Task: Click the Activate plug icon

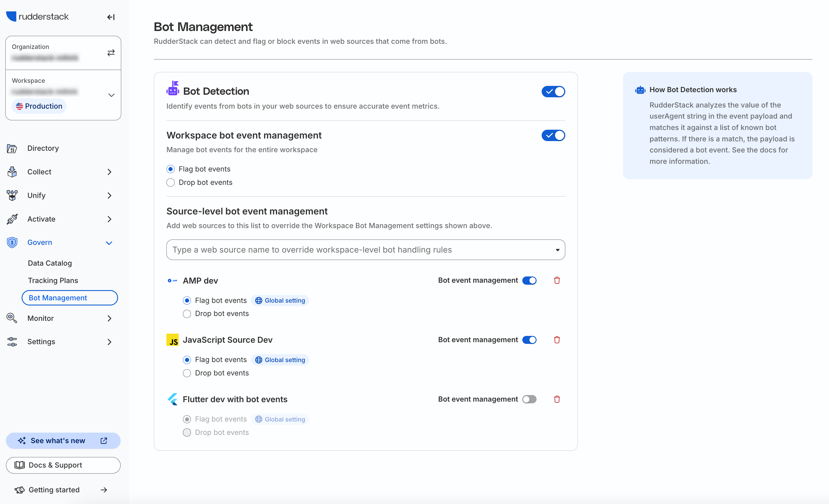Action: 12,219
